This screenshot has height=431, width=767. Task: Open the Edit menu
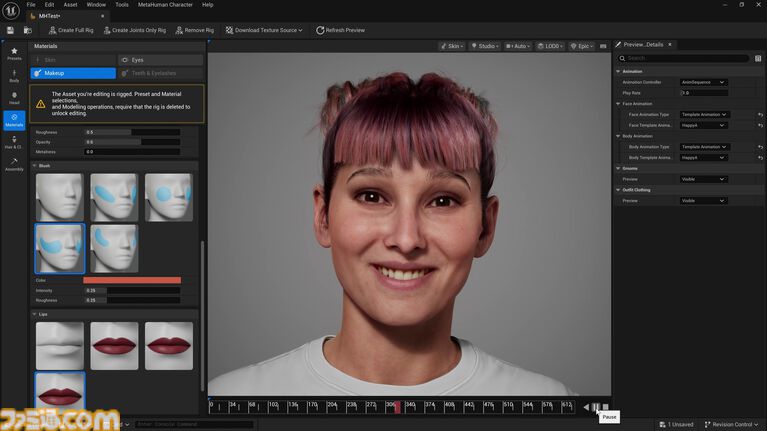point(49,5)
